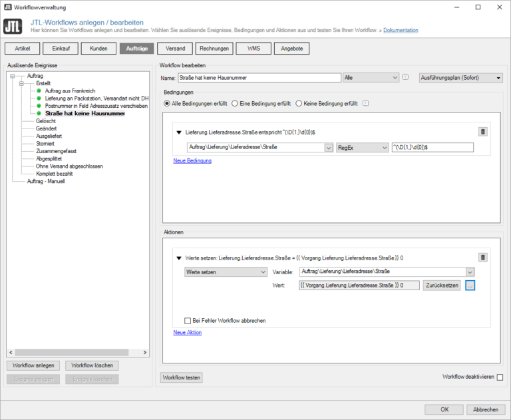Click info icon beside Keine Bedingung erfüllt
The width and height of the screenshot is (511, 420).
pyautogui.click(x=366, y=104)
